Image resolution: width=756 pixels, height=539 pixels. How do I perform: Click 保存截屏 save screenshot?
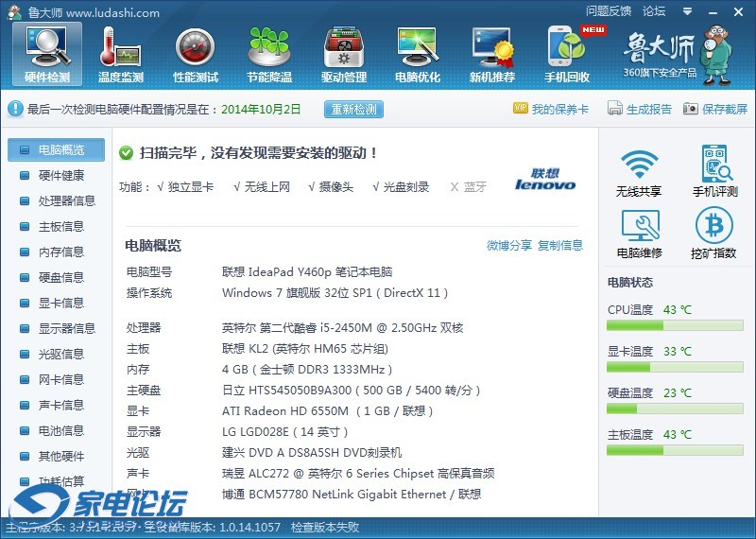tap(715, 109)
